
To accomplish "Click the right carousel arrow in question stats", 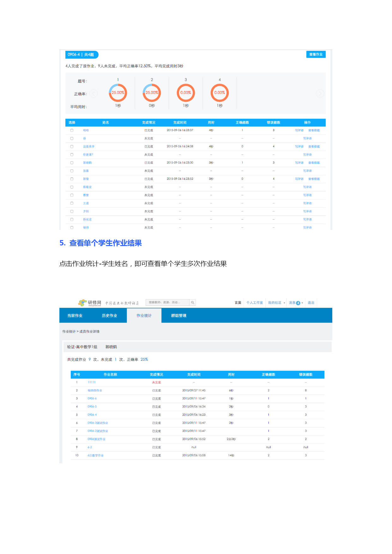I will point(320,93).
